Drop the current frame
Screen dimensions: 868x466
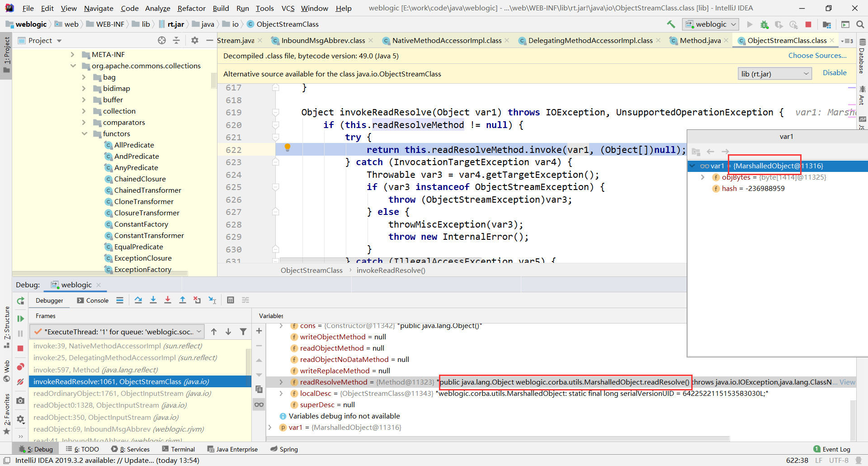(x=197, y=300)
